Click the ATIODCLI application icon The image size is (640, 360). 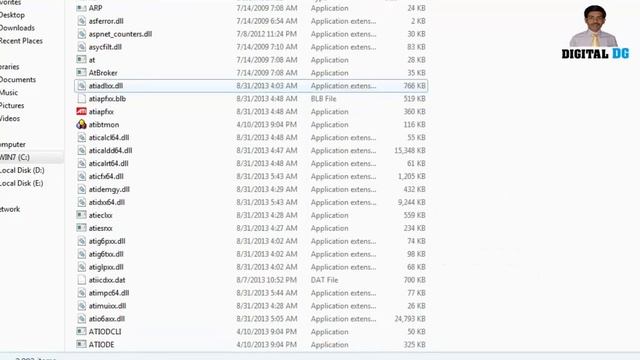coord(81,331)
